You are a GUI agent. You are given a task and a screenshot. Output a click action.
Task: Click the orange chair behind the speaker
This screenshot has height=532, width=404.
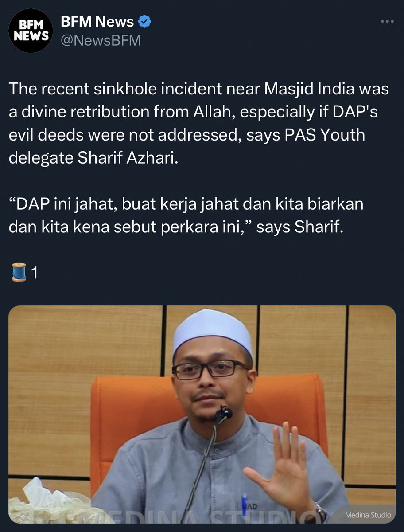208,426
